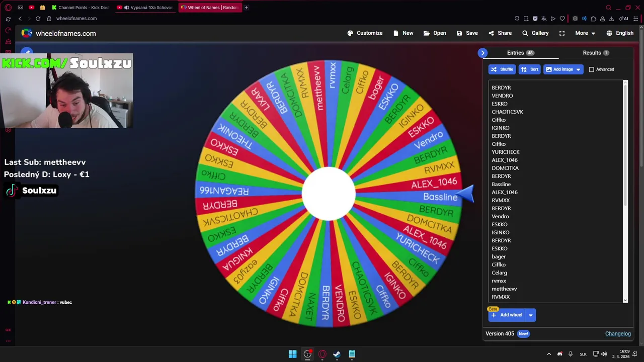Open Notepad from taskbar
This screenshot has width=644, height=362.
(x=352, y=354)
